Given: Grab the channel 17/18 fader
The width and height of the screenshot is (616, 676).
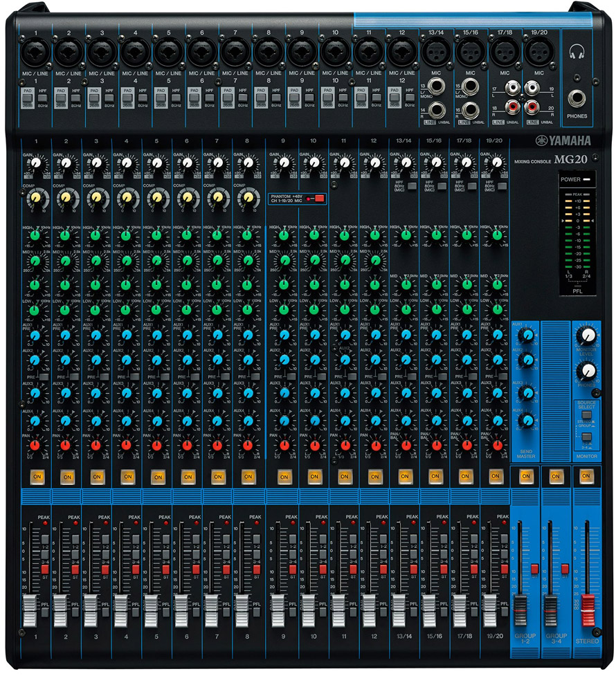Looking at the screenshot, I should point(460,610).
